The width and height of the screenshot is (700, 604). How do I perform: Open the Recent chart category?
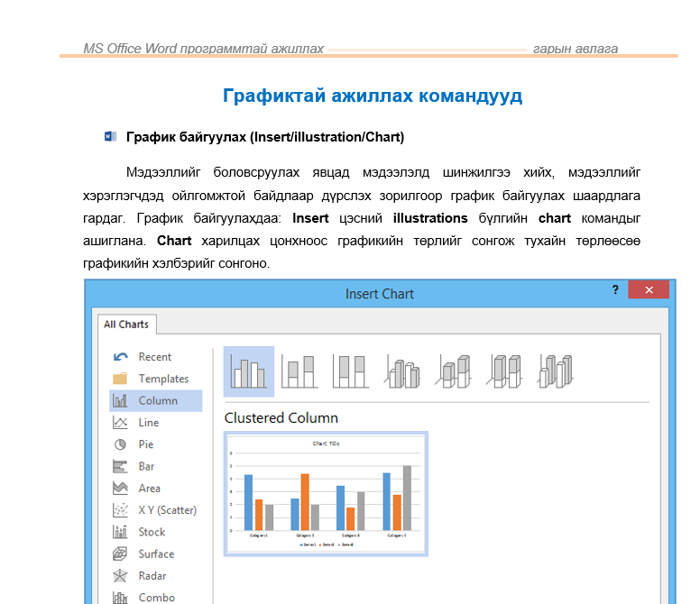point(155,357)
